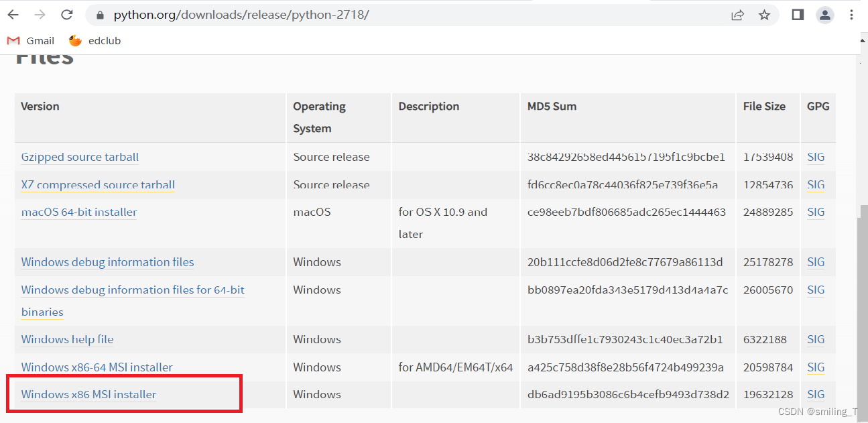Open Windows debug information files link
The width and height of the screenshot is (868, 423).
(x=107, y=261)
